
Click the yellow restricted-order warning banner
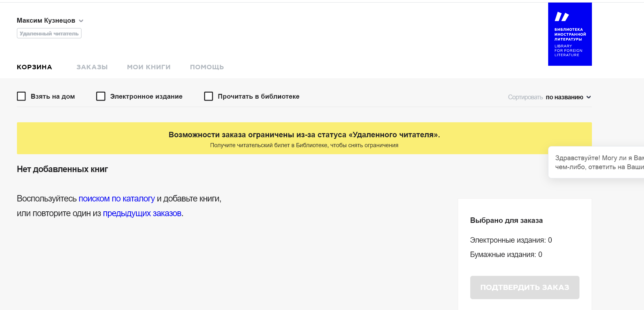[x=304, y=138]
